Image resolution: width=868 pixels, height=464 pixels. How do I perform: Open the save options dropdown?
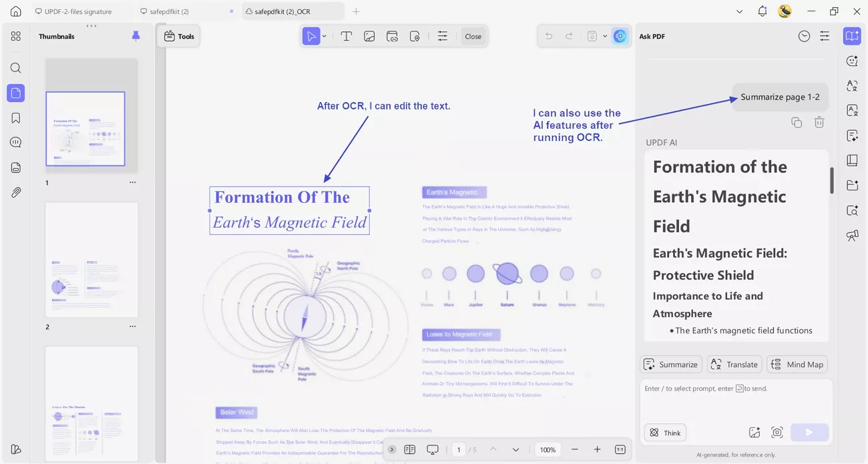point(604,36)
